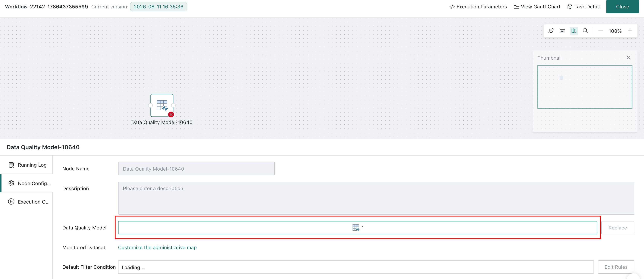The width and height of the screenshot is (644, 279).
Task: Select the current version timestamp badge
Action: (x=159, y=7)
